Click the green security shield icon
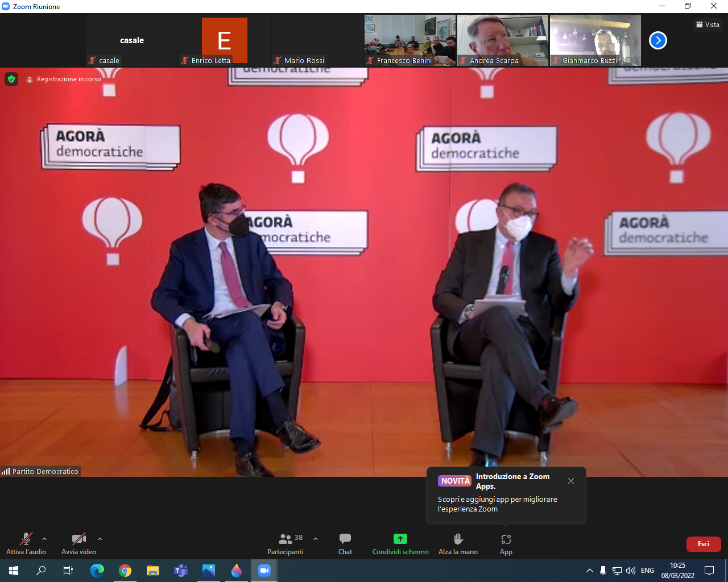 11,79
